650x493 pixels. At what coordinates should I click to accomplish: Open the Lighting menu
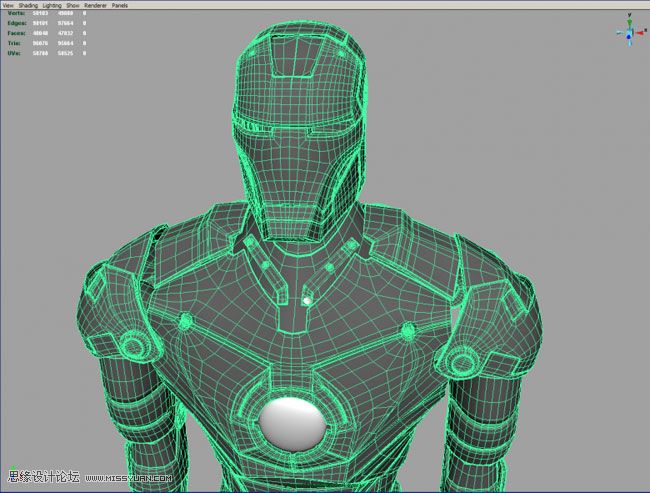point(54,5)
